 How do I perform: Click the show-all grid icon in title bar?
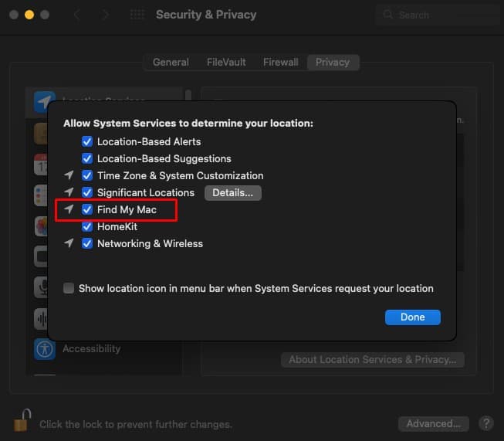pyautogui.click(x=137, y=15)
